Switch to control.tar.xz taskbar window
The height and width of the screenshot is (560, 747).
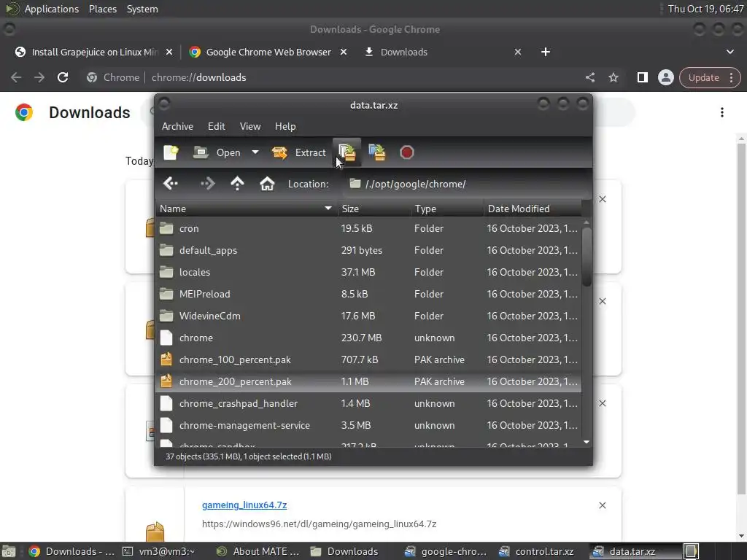[536, 551]
